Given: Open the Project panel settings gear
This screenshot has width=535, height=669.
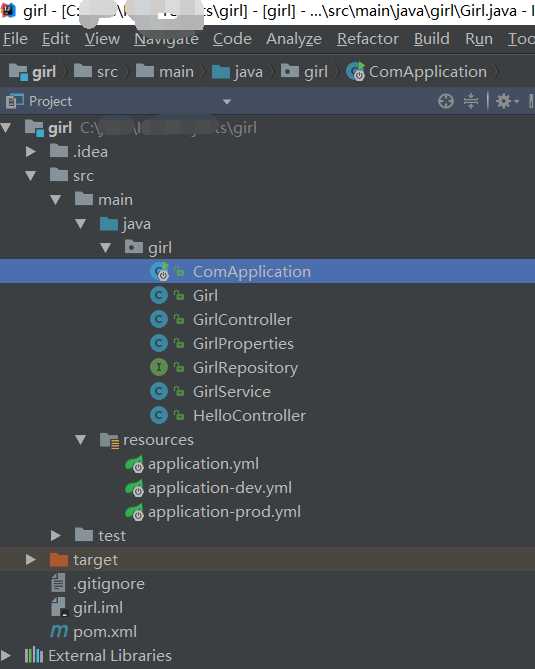Looking at the screenshot, I should [506, 102].
